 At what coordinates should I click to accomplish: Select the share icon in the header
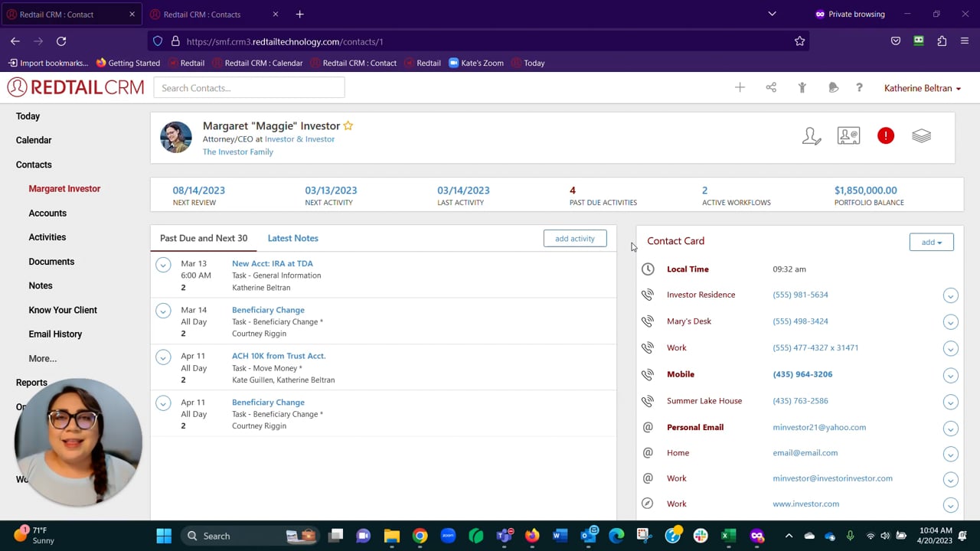click(771, 88)
